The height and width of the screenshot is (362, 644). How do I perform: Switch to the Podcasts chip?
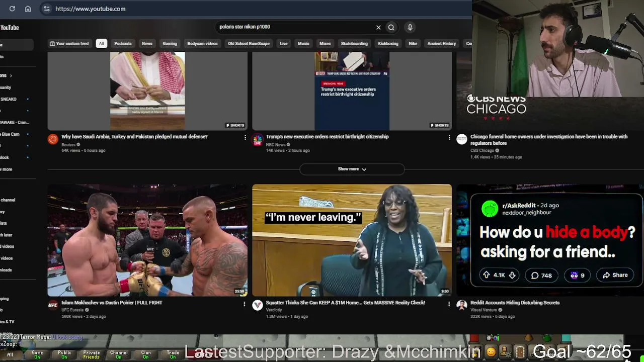tap(123, 44)
